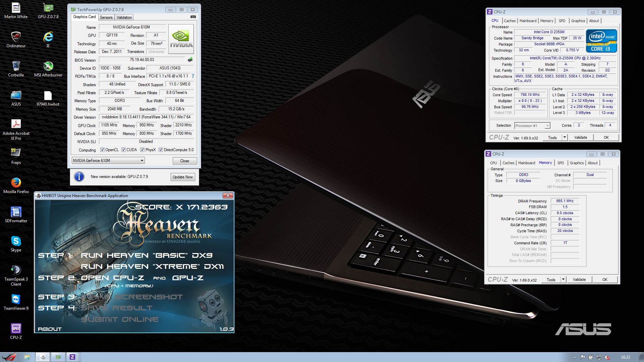The image size is (644, 362).
Task: Click the NVIDIA logo in GPU-Z
Action: (x=181, y=39)
